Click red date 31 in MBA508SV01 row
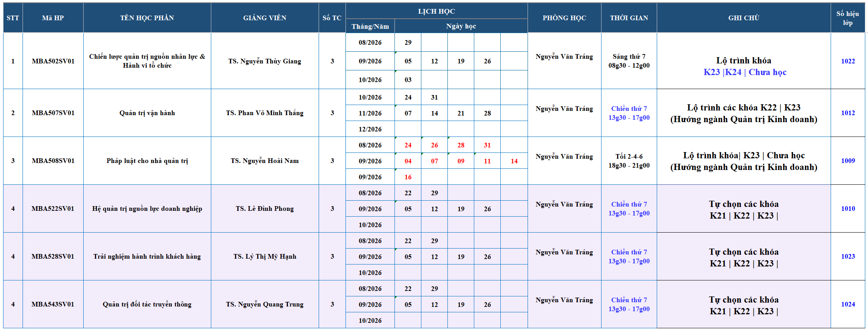868x331 pixels. point(487,145)
